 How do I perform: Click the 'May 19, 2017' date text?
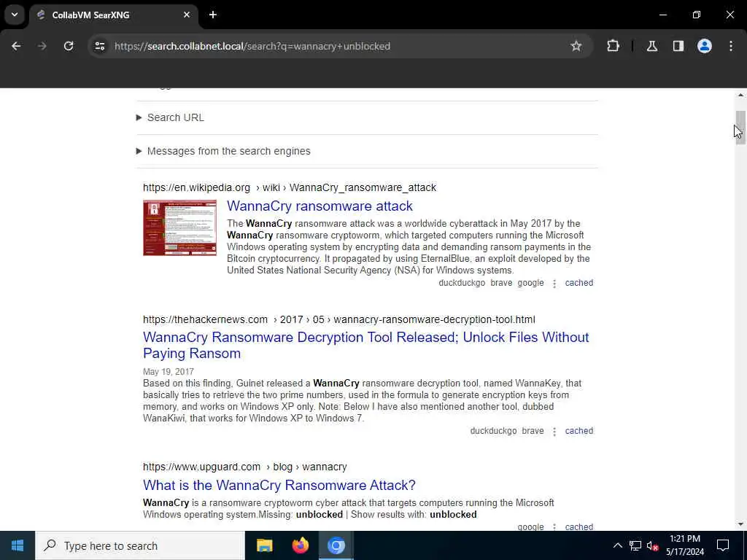[169, 372]
